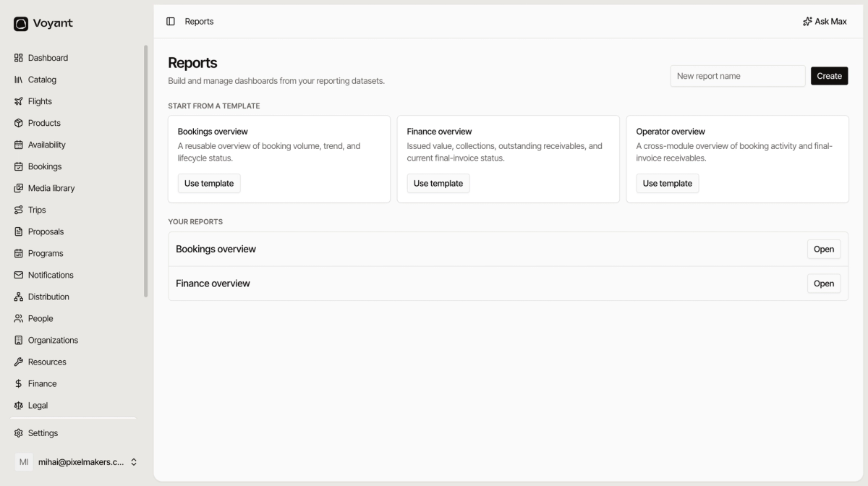This screenshot has width=868, height=486.
Task: Expand the account switcher chevrons
Action: [134, 462]
